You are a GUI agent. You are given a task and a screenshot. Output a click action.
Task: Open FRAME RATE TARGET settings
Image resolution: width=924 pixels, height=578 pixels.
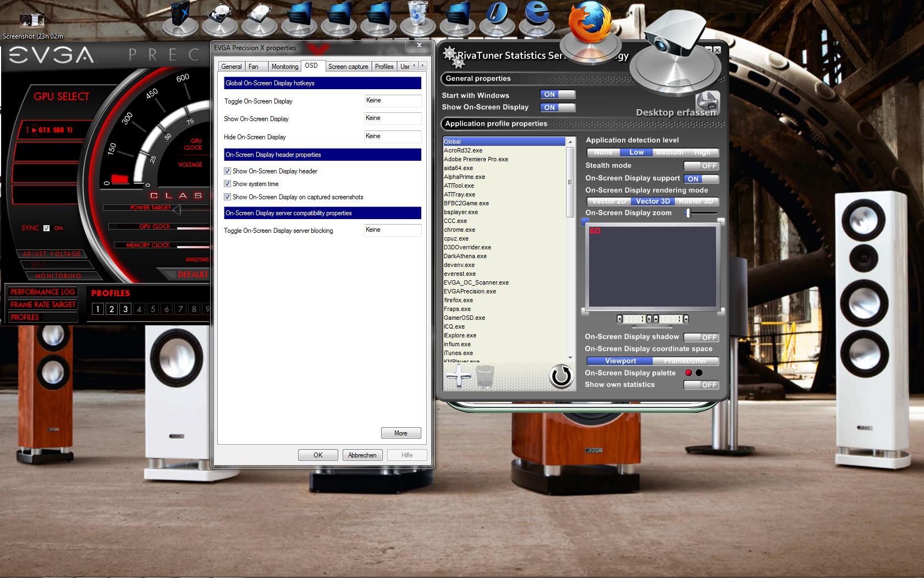[42, 304]
